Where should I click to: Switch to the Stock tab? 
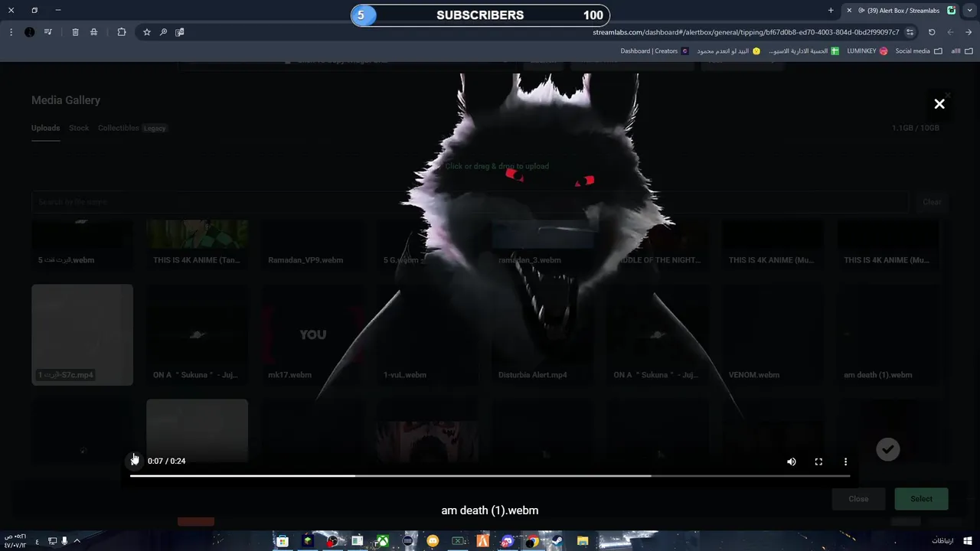(x=79, y=128)
